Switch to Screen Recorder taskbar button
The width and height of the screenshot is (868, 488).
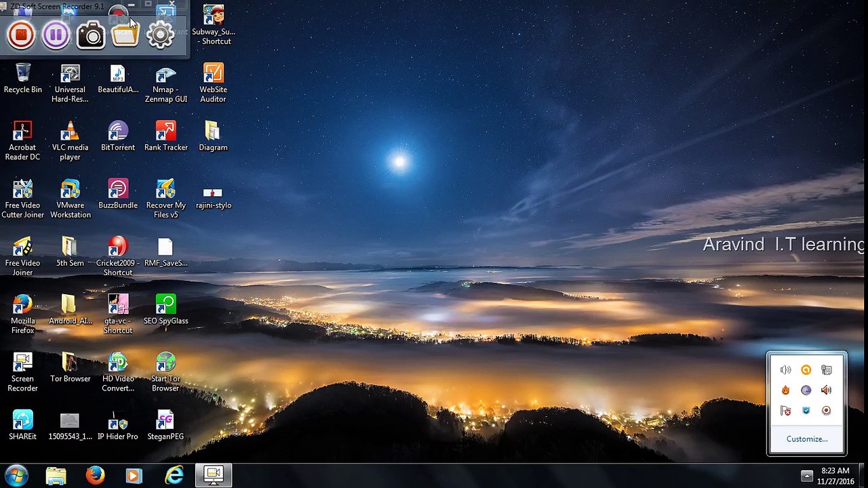tap(214, 476)
